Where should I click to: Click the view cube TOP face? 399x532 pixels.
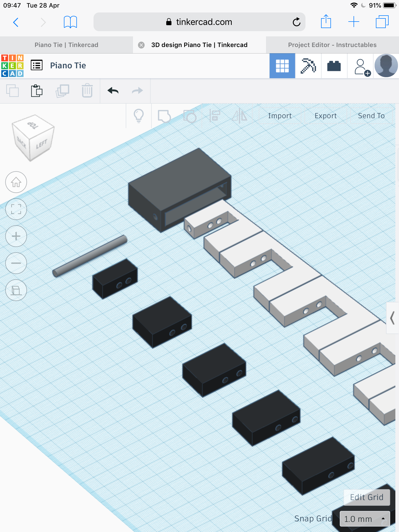33,125
